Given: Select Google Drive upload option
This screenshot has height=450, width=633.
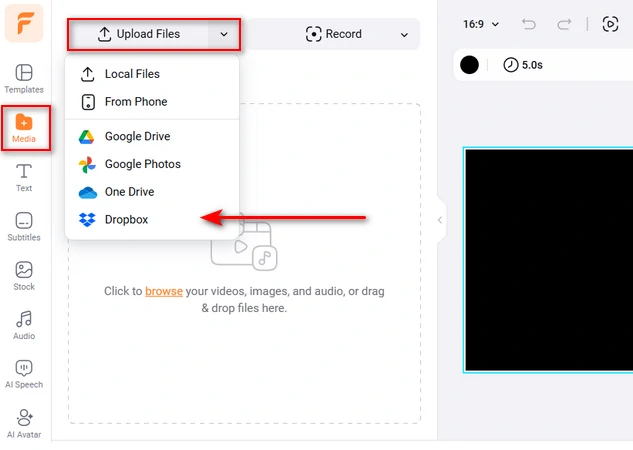Looking at the screenshot, I should [152, 136].
